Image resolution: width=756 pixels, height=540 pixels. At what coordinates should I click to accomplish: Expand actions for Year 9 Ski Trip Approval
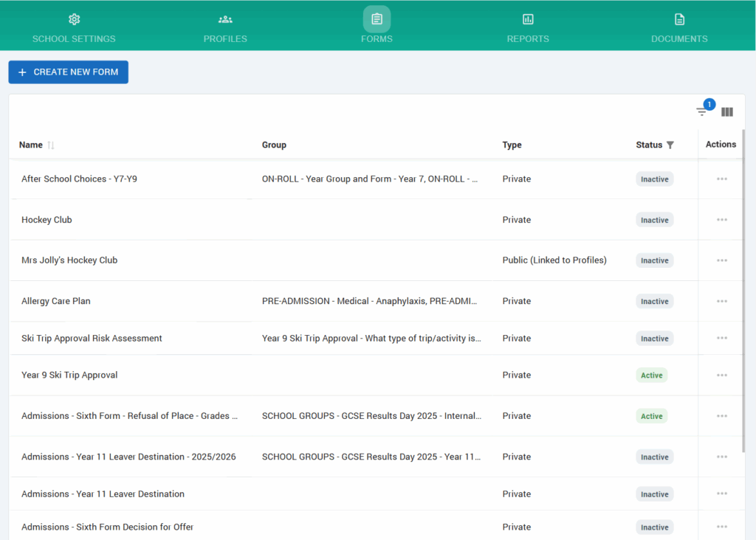[721, 375]
